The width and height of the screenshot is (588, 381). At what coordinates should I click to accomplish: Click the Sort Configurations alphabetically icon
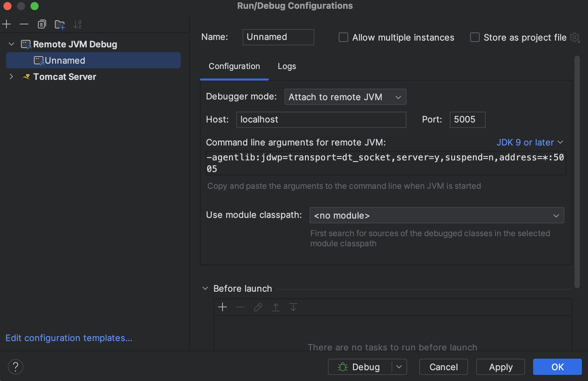78,24
